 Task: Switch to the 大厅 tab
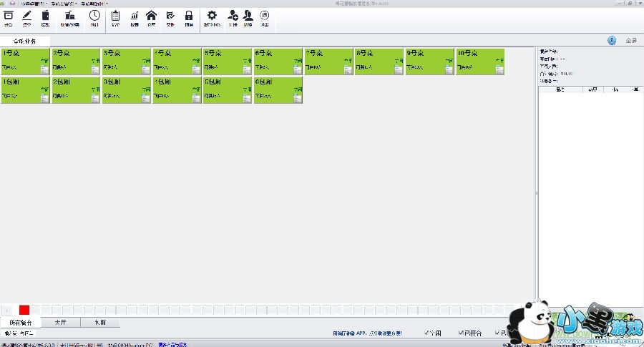click(x=60, y=323)
